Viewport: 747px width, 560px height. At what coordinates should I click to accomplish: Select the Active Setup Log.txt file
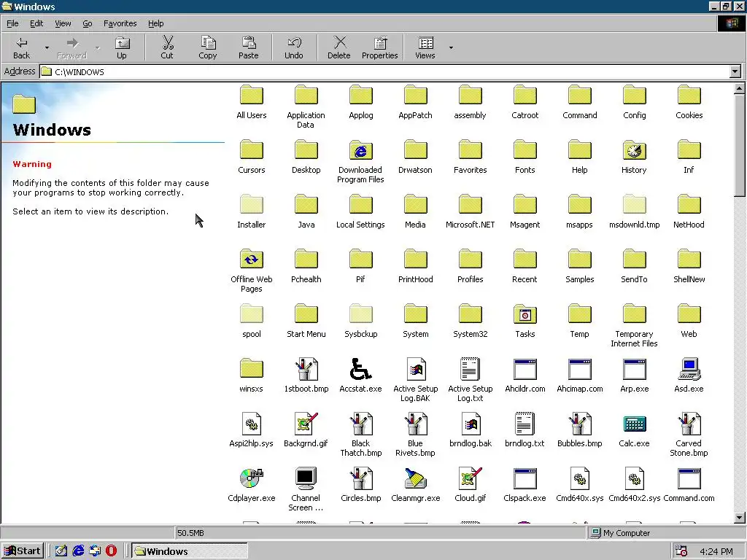471,381
